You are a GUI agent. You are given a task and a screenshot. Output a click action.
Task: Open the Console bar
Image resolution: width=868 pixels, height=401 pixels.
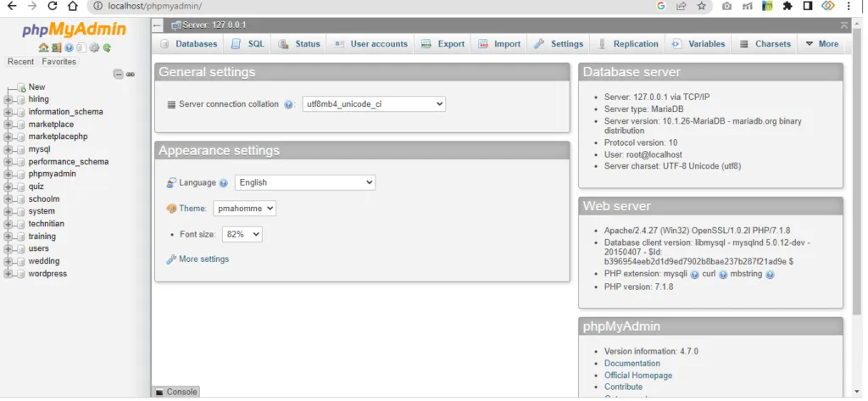[176, 392]
